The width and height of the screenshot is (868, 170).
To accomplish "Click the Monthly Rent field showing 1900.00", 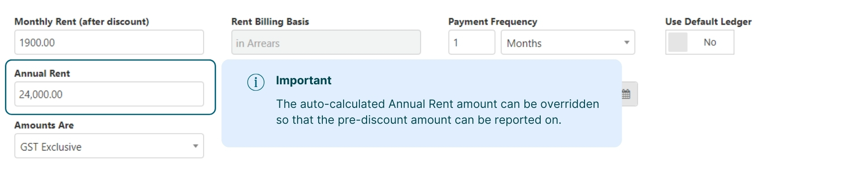I will pyautogui.click(x=109, y=43).
